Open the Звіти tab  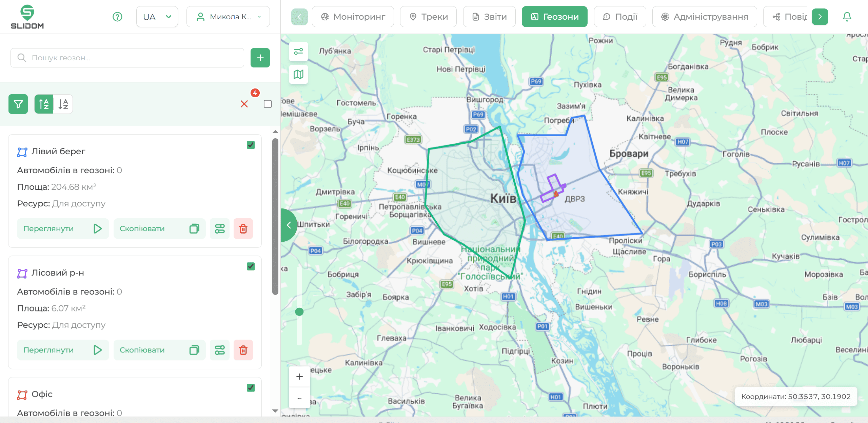489,17
